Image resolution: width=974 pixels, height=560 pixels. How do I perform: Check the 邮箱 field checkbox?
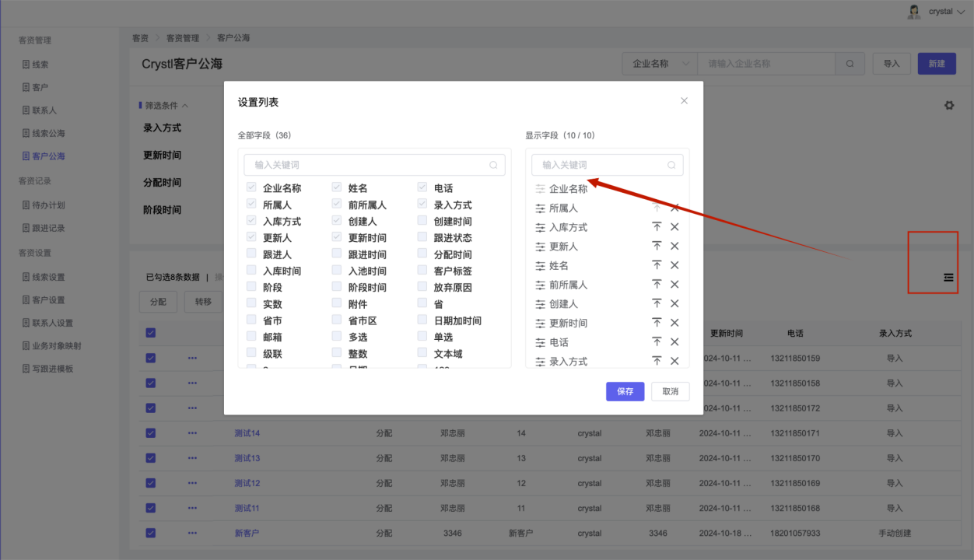[x=251, y=337]
